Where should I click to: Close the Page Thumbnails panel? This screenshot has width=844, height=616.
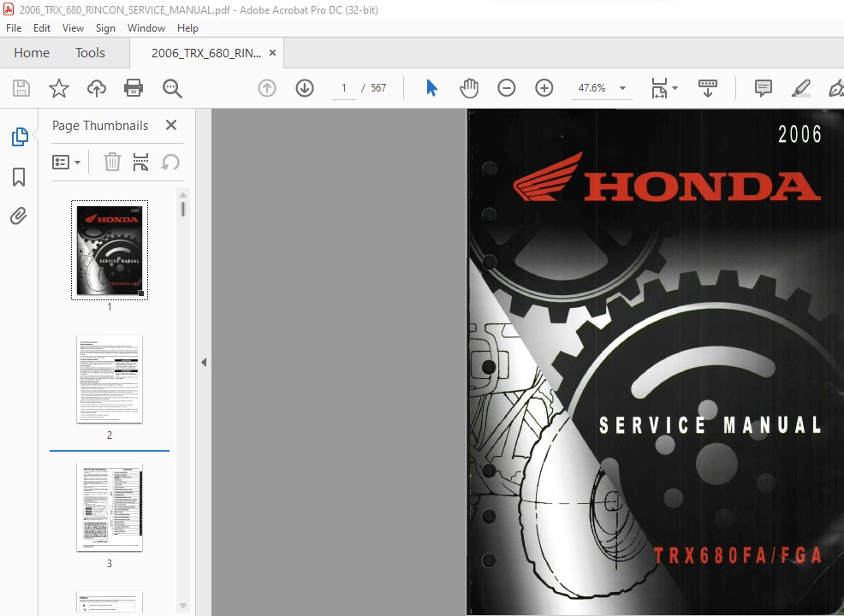point(171,125)
